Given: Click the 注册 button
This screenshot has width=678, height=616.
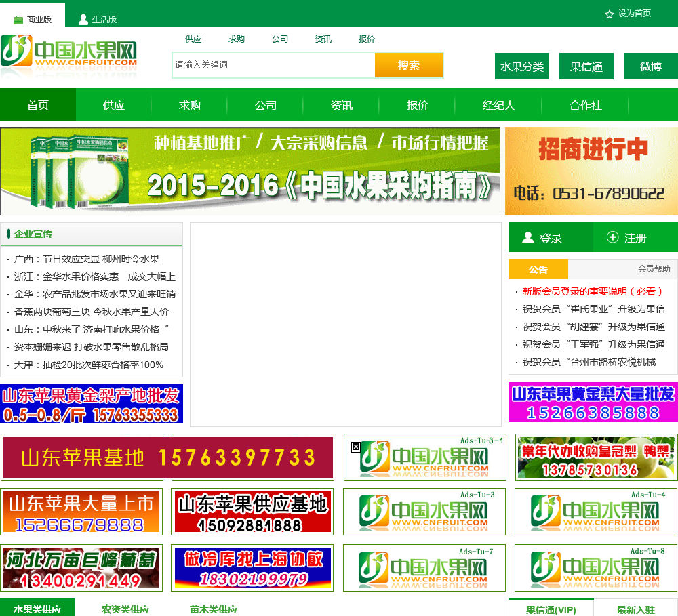Looking at the screenshot, I should (x=635, y=237).
